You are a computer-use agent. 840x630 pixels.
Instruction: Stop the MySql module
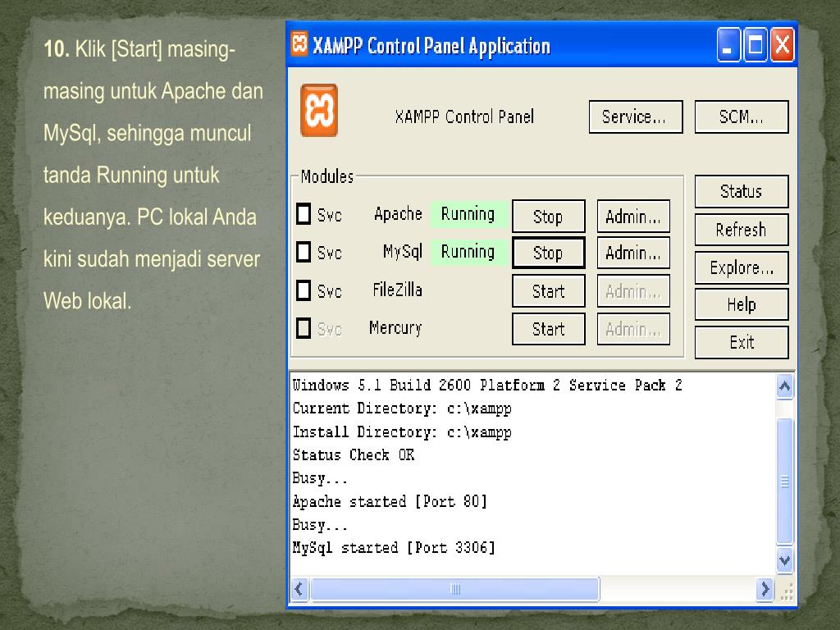pos(549,253)
